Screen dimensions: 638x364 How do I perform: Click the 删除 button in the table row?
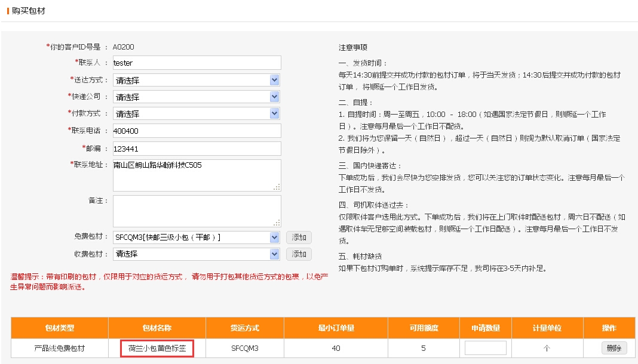point(614,348)
